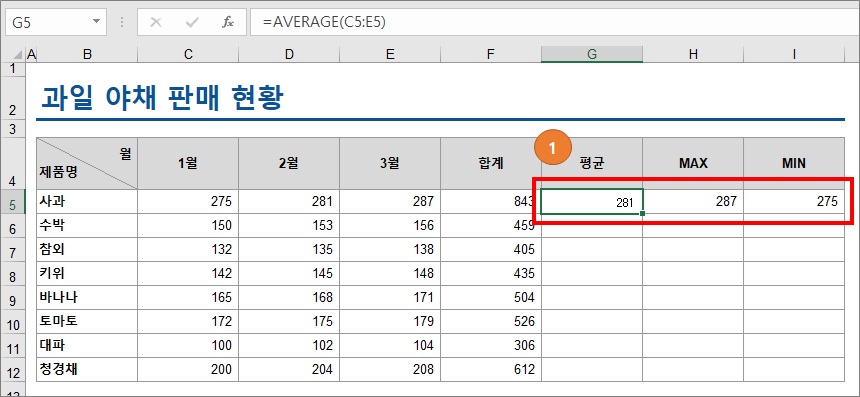Click the MIN header cell
This screenshot has height=397, width=860.
(794, 163)
